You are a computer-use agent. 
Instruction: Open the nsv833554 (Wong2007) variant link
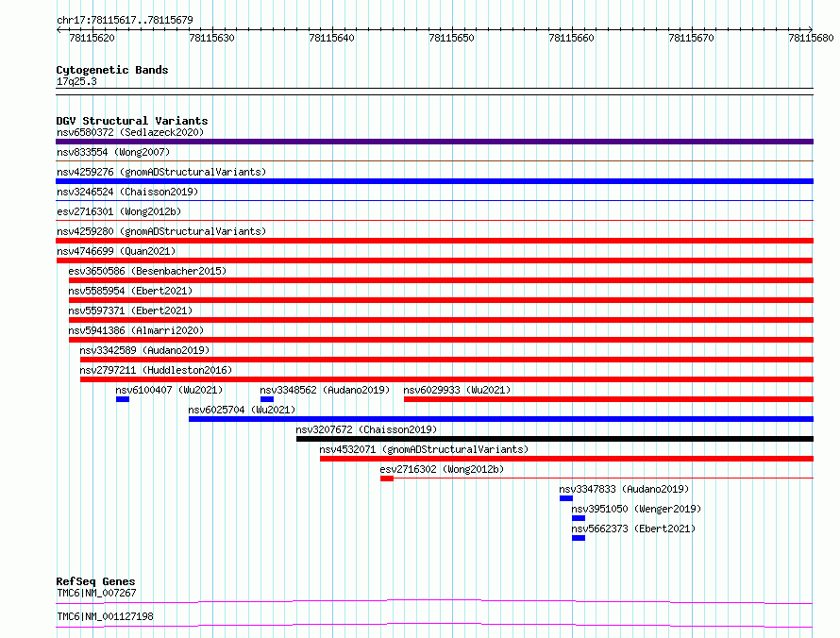pyautogui.click(x=113, y=152)
